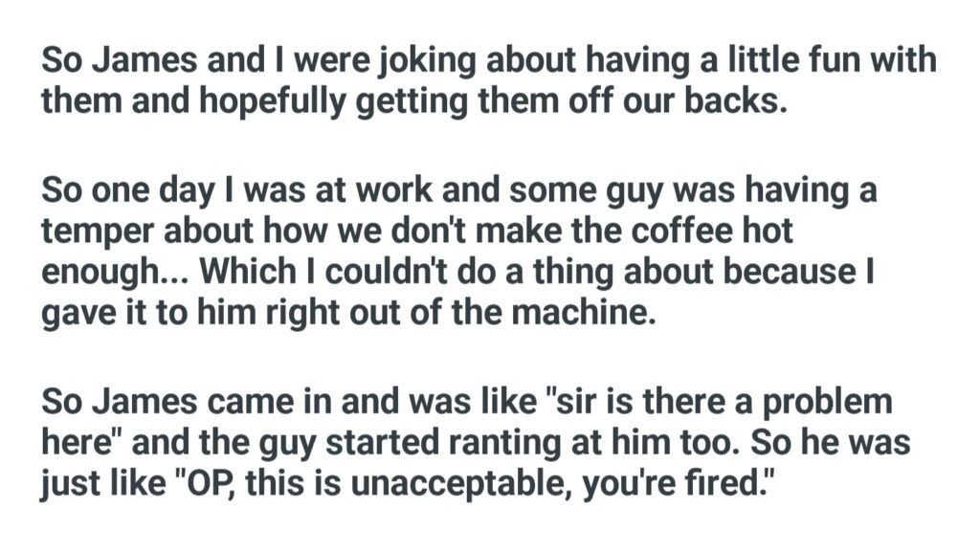Click the word "backs" ending the first paragraph

[740, 100]
